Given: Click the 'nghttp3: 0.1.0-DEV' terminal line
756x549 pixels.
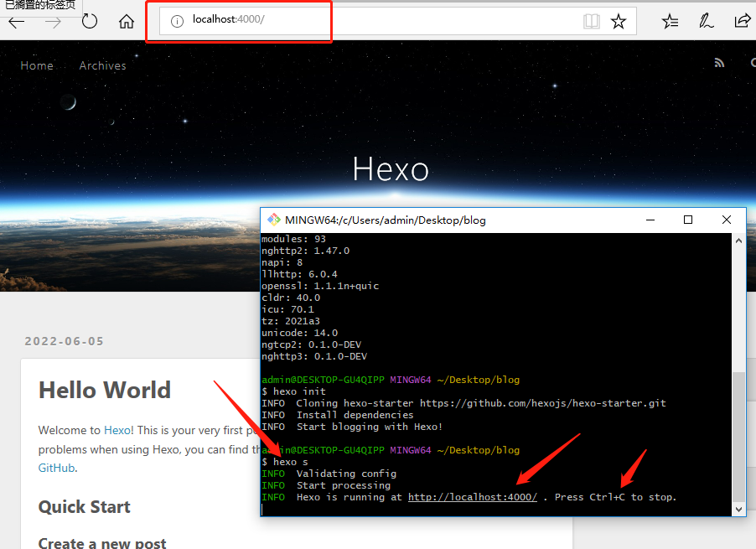Looking at the screenshot, I should (x=314, y=356).
